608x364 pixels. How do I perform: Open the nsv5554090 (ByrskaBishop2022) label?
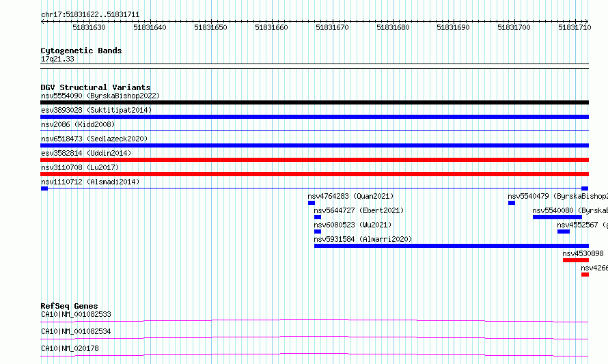(x=100, y=96)
